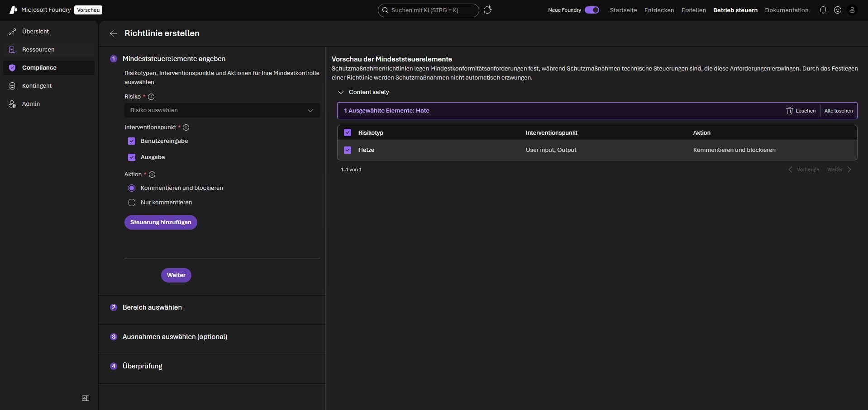Expand the Bereich auswählen step

(x=152, y=307)
